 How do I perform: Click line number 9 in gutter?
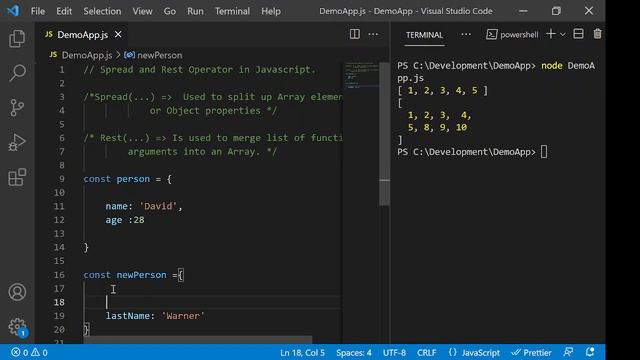pyautogui.click(x=62, y=179)
